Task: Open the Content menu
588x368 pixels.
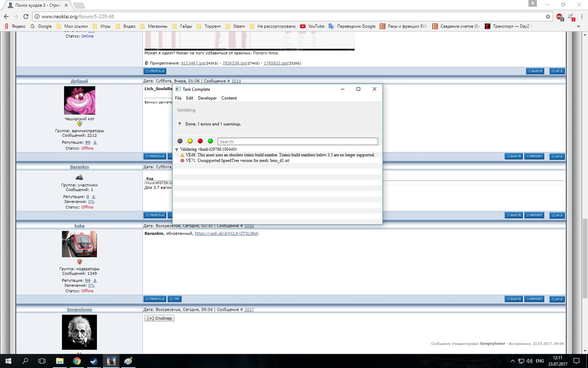Action: [229, 98]
